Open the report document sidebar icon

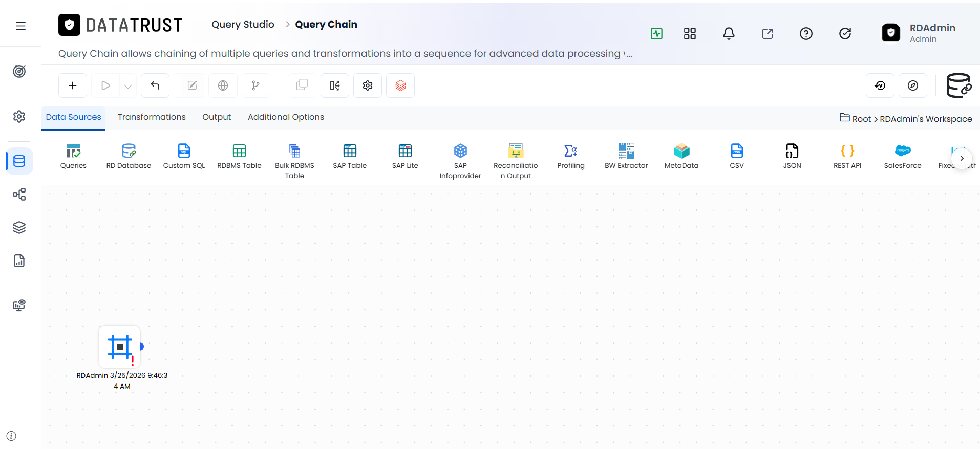pyautogui.click(x=19, y=261)
